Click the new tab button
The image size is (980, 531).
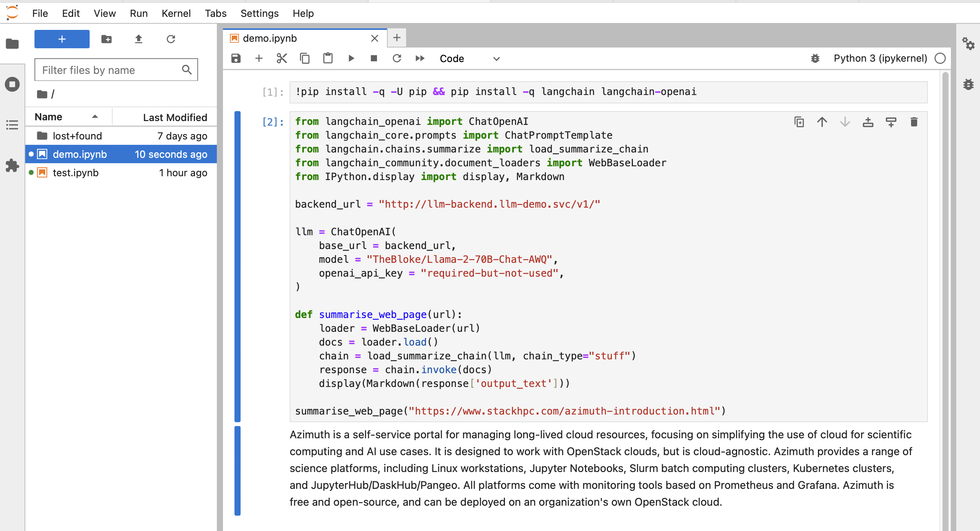pyautogui.click(x=397, y=37)
